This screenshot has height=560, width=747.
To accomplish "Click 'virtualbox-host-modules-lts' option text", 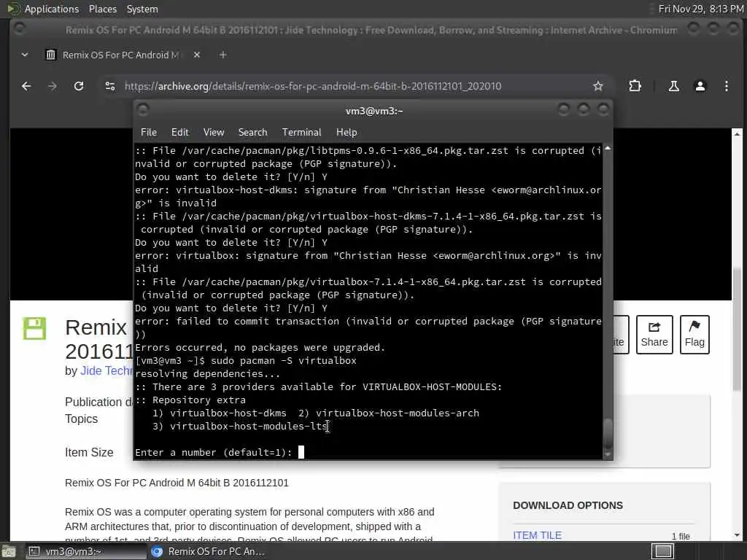I will click(248, 426).
